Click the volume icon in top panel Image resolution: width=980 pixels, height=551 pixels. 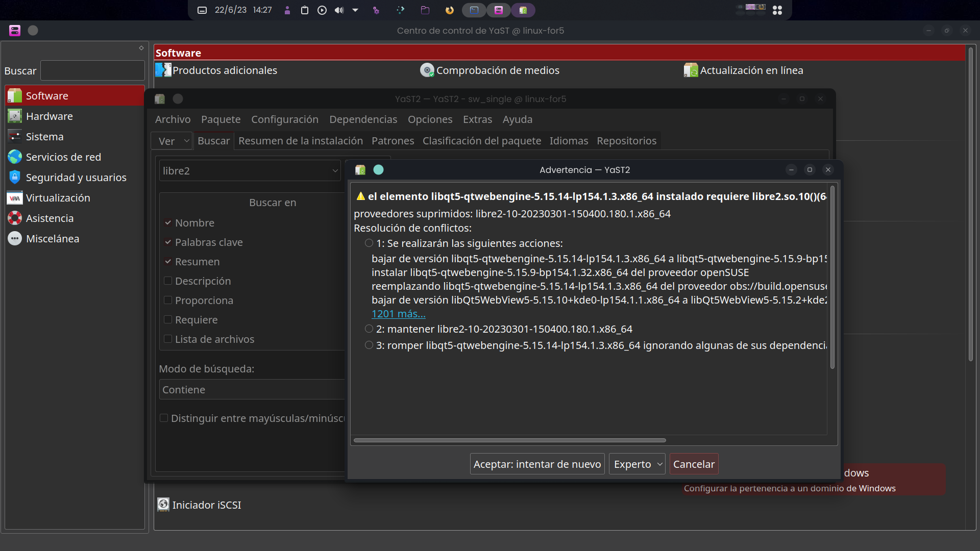339,10
